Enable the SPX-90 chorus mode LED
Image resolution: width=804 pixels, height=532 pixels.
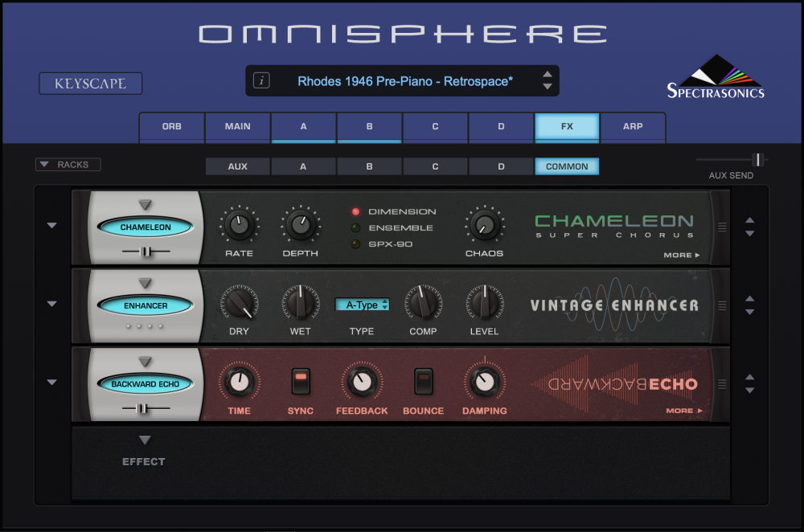[355, 244]
